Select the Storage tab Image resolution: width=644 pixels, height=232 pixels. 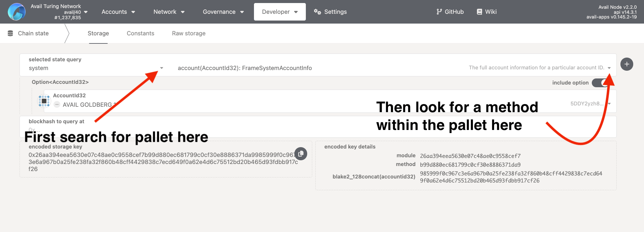[98, 33]
